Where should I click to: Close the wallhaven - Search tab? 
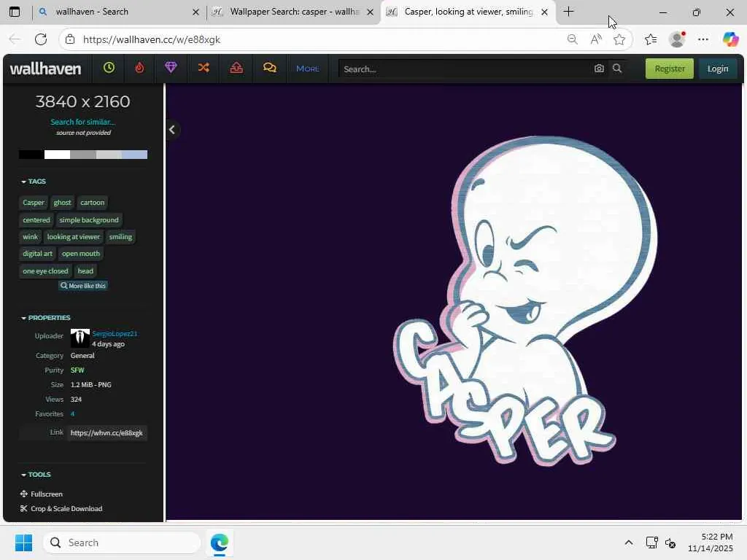[x=196, y=12]
